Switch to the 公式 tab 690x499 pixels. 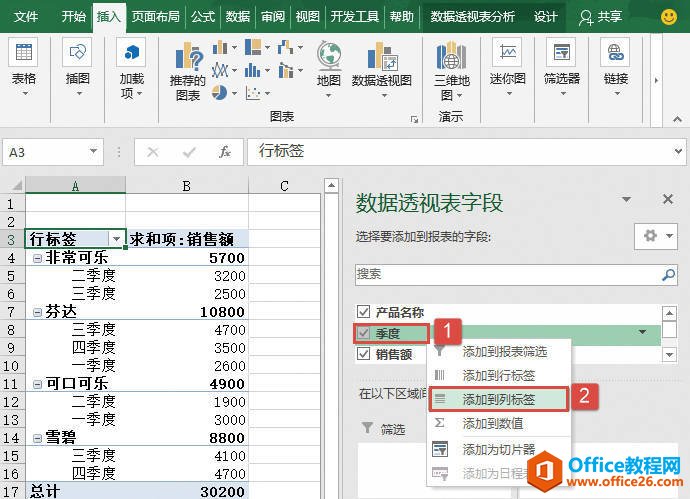203,17
